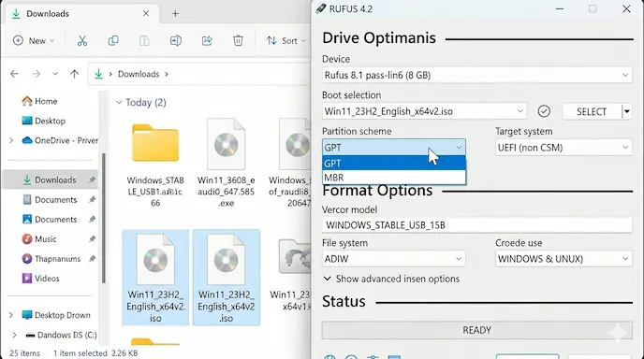The width and height of the screenshot is (644, 359).
Task: Go back with the Explorer back arrow
Action: point(14,74)
